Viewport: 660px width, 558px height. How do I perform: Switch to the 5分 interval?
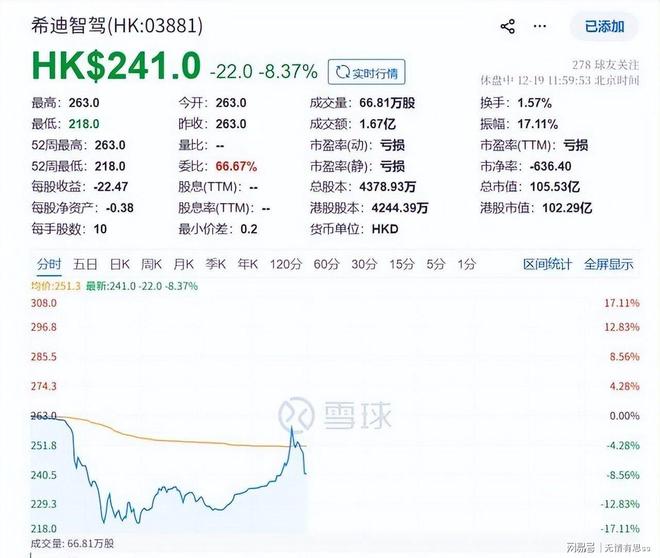435,264
